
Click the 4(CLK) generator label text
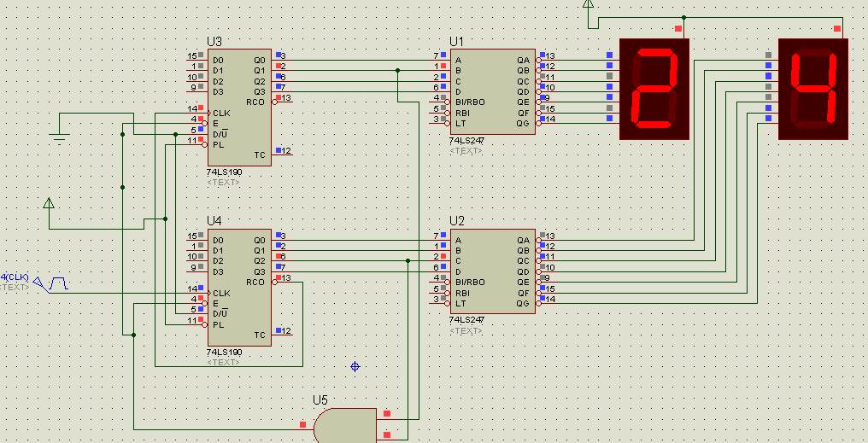[15, 277]
